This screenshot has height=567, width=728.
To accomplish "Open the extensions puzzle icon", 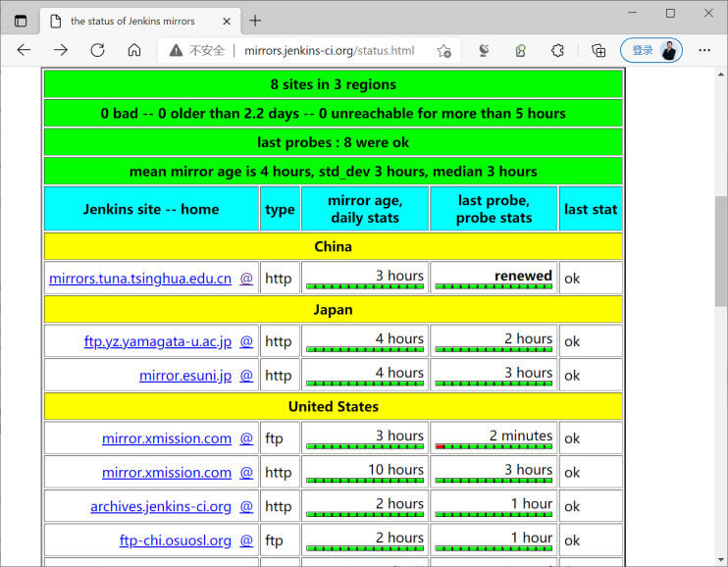I will point(557,50).
